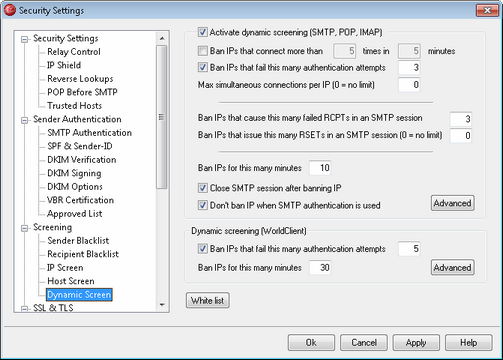Screen dimensions: 503x360
Task: Click the Apply button
Action: click(x=416, y=343)
